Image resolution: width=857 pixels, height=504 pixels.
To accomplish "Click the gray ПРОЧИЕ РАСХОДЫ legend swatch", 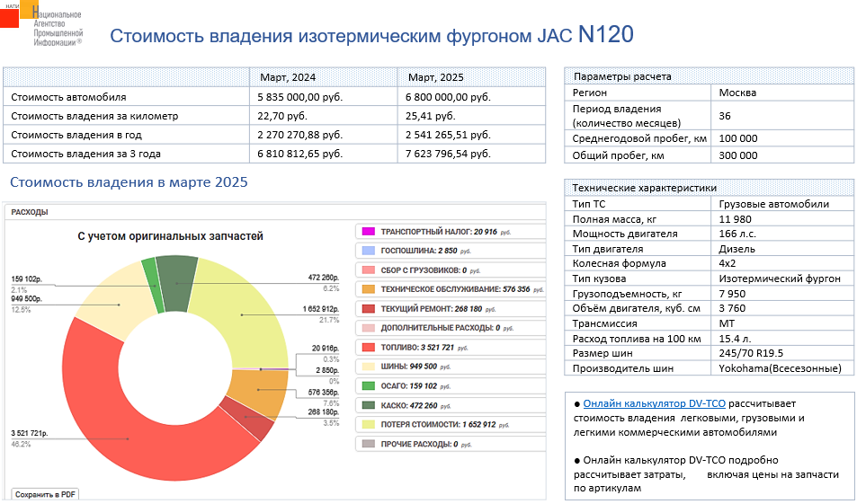I will 367,444.
